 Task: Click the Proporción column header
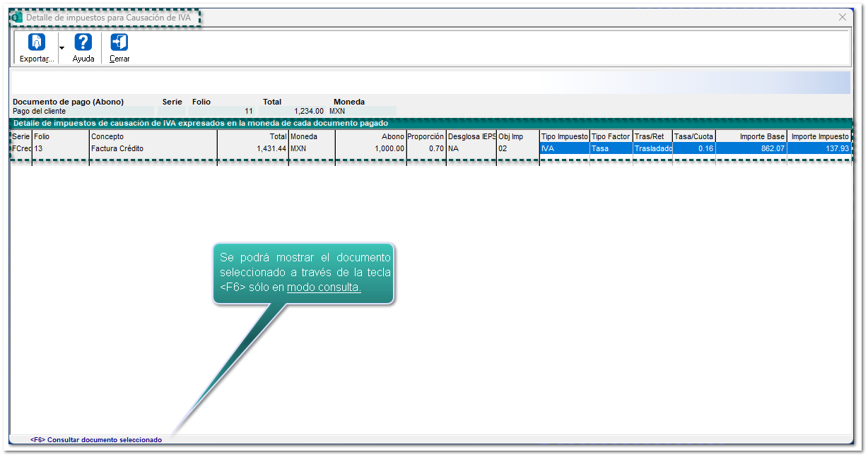tap(426, 136)
